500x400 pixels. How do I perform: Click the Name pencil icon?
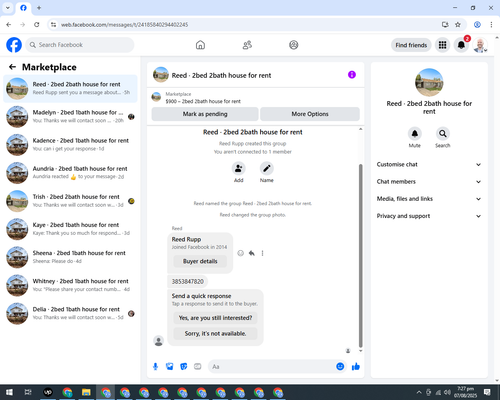(267, 168)
